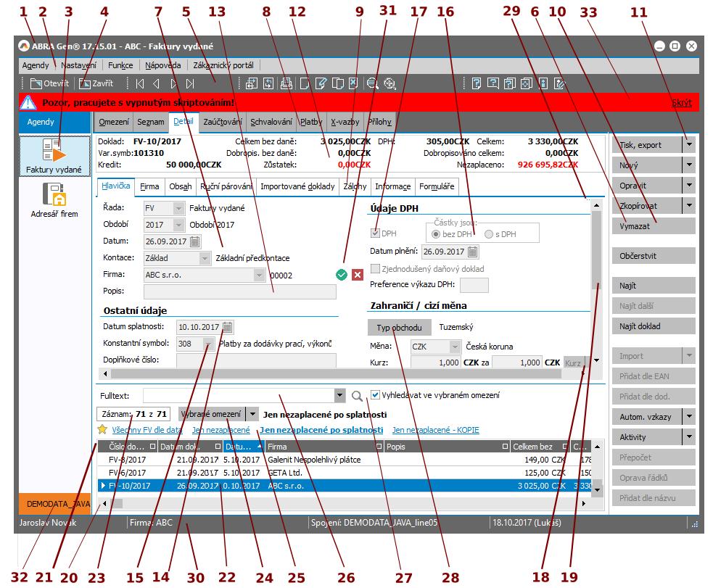
Task: Click the detail panel vertical scrollbar thumb
Action: (x=596, y=249)
